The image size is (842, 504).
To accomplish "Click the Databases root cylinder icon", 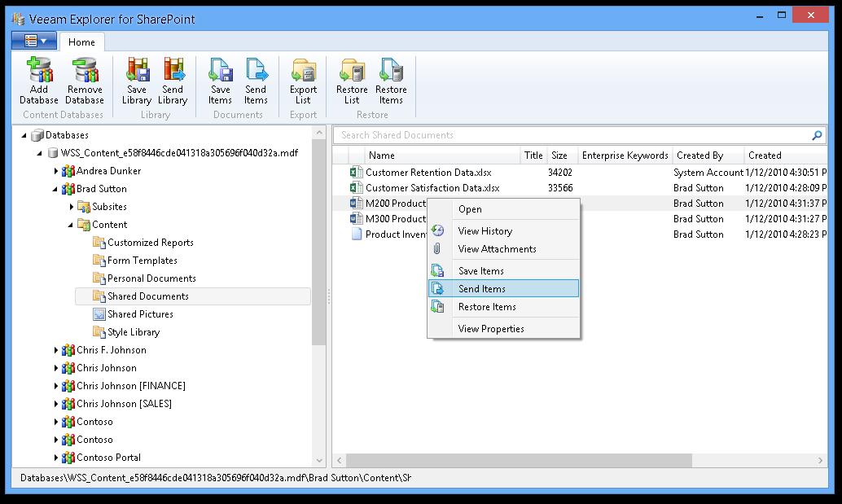I will (37, 134).
